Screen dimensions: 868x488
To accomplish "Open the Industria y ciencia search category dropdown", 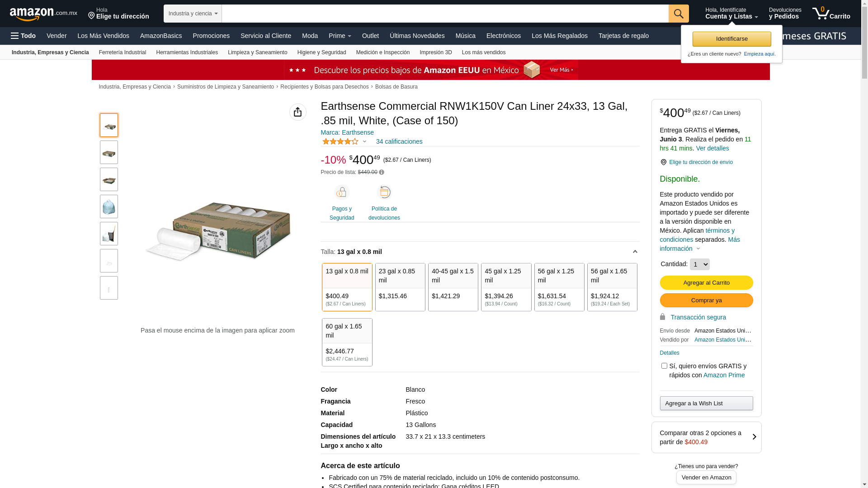I will coord(193,14).
